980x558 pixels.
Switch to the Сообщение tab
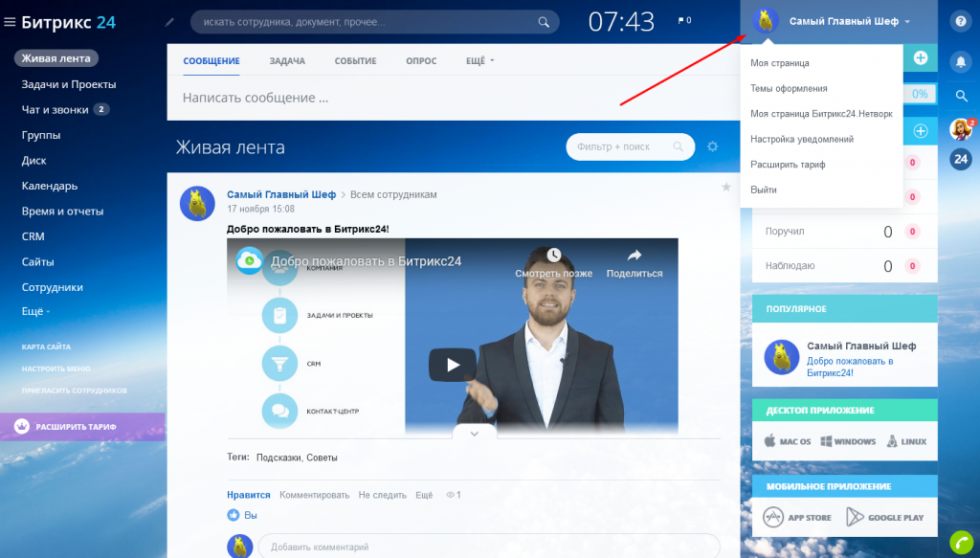click(212, 60)
